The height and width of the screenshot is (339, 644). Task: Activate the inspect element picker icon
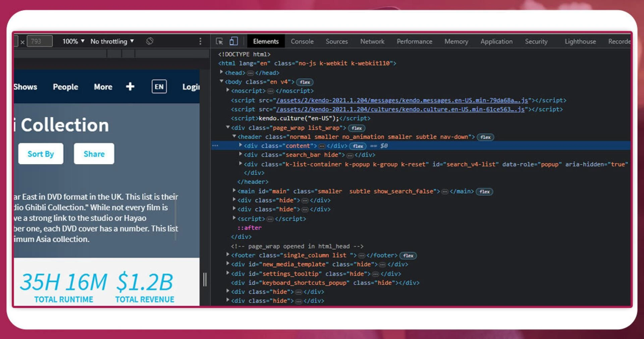(x=219, y=41)
